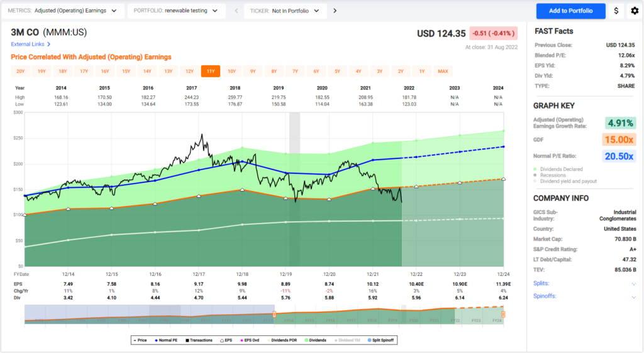Open External Links
Image resolution: width=644 pixels, height=353 pixels.
click(28, 44)
